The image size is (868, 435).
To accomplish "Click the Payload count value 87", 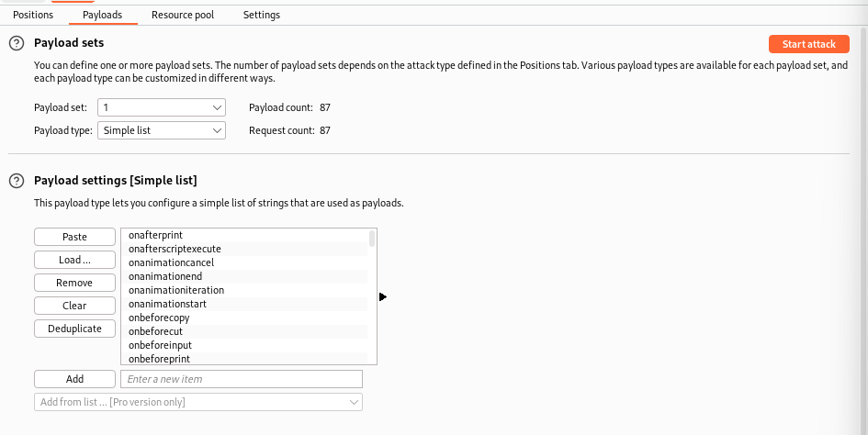I will point(325,107).
